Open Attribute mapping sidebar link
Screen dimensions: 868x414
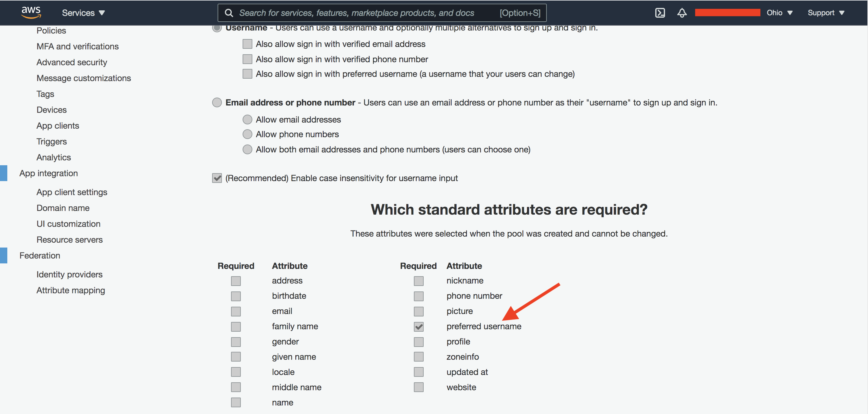71,290
